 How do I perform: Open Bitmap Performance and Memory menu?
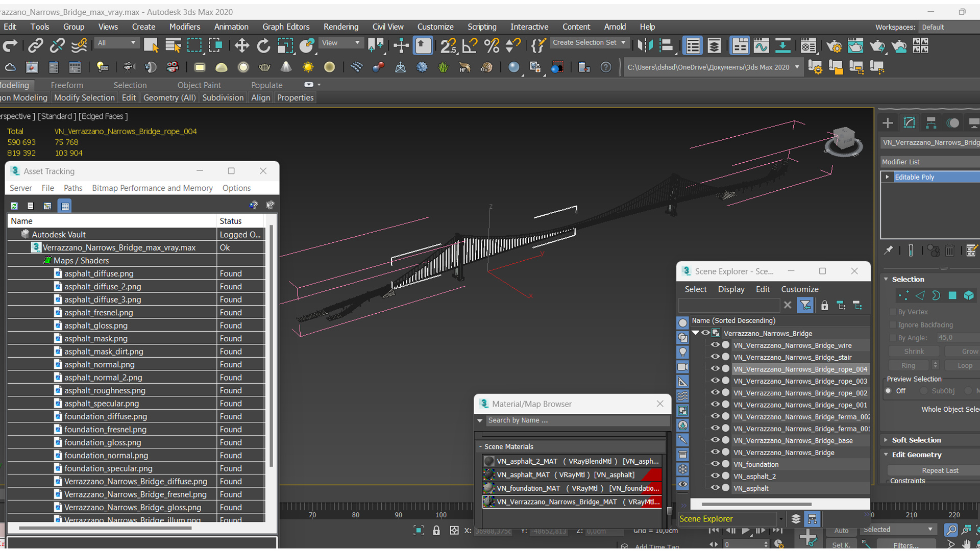pos(152,188)
